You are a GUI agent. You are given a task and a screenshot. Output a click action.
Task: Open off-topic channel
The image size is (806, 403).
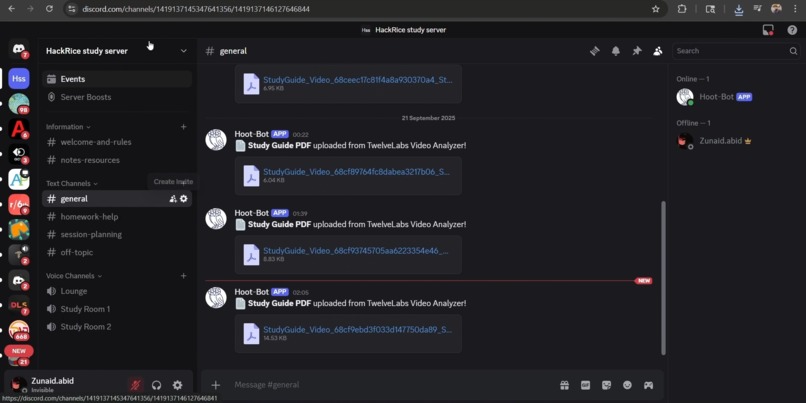[x=117, y=252]
